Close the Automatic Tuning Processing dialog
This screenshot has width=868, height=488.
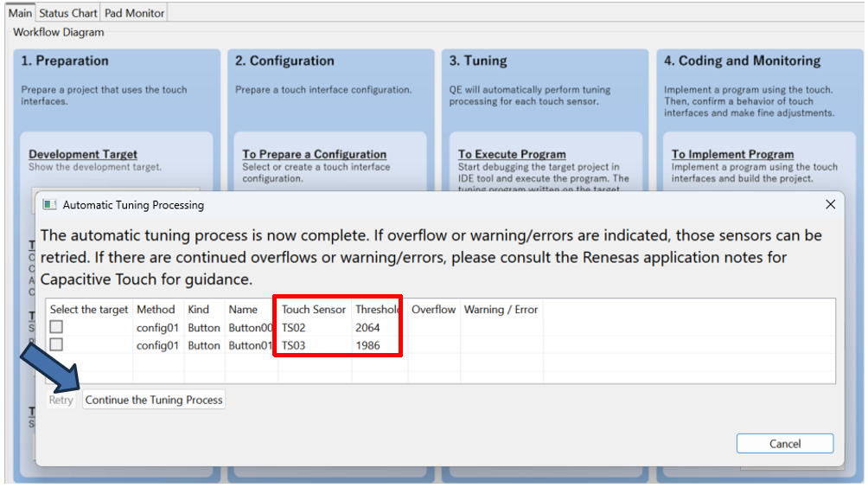click(830, 205)
